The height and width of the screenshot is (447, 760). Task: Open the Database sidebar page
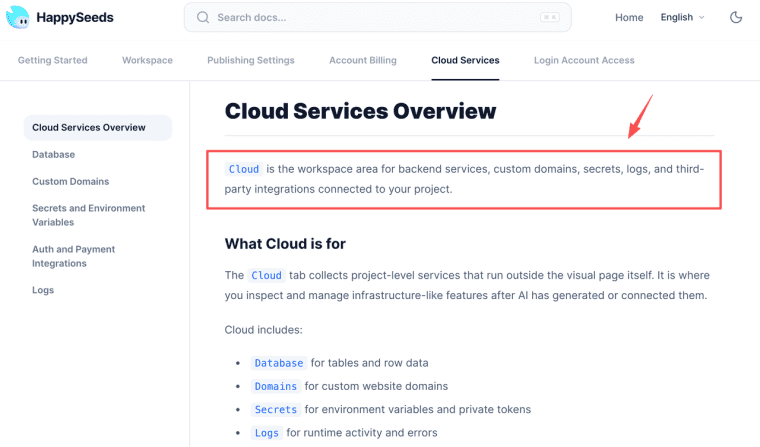point(53,155)
